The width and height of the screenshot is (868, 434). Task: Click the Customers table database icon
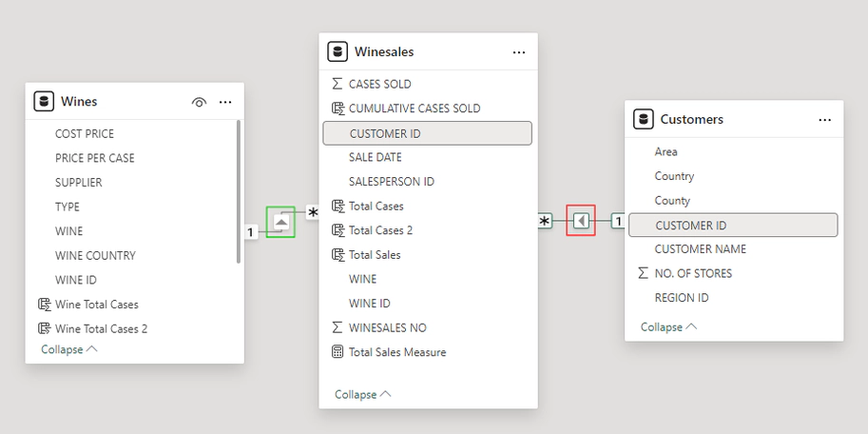[x=644, y=119]
